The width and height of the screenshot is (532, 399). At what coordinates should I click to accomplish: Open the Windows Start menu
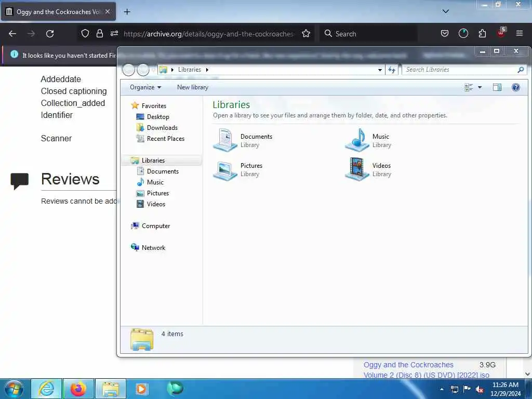tap(14, 389)
